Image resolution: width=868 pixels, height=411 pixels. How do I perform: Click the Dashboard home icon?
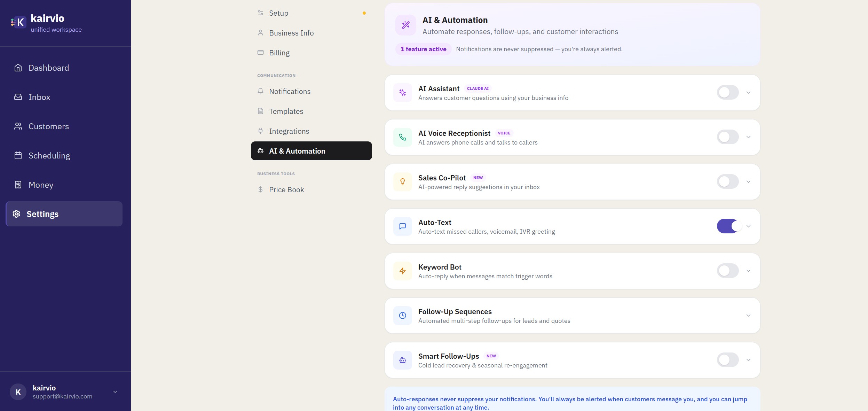pos(18,68)
